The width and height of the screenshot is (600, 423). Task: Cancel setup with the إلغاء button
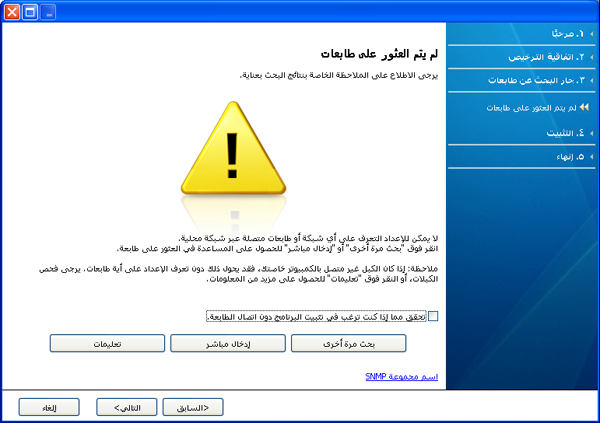pyautogui.click(x=49, y=407)
